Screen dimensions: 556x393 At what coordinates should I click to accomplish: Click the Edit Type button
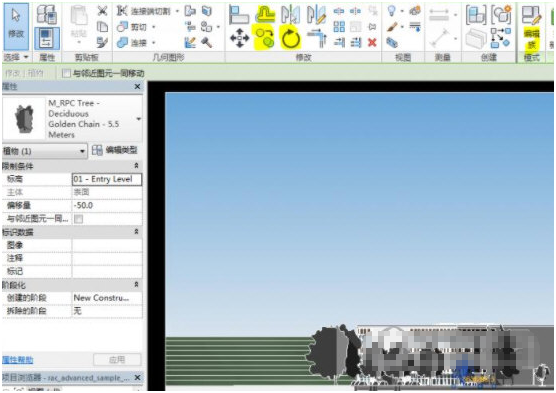pyautogui.click(x=115, y=150)
